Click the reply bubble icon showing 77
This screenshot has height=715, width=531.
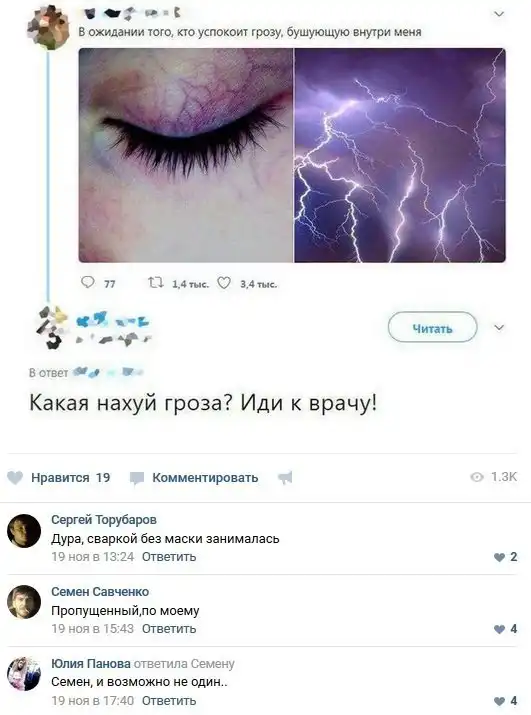87,283
